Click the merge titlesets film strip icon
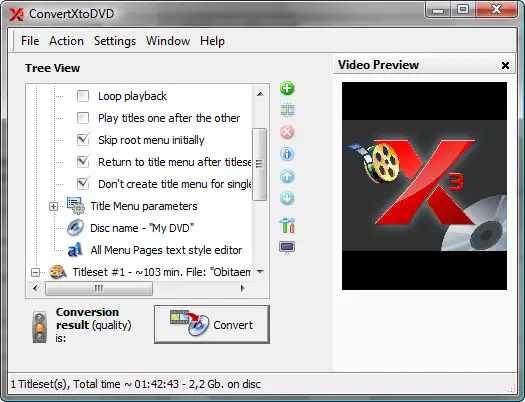Screen dimensions: 525x402 click(287, 110)
